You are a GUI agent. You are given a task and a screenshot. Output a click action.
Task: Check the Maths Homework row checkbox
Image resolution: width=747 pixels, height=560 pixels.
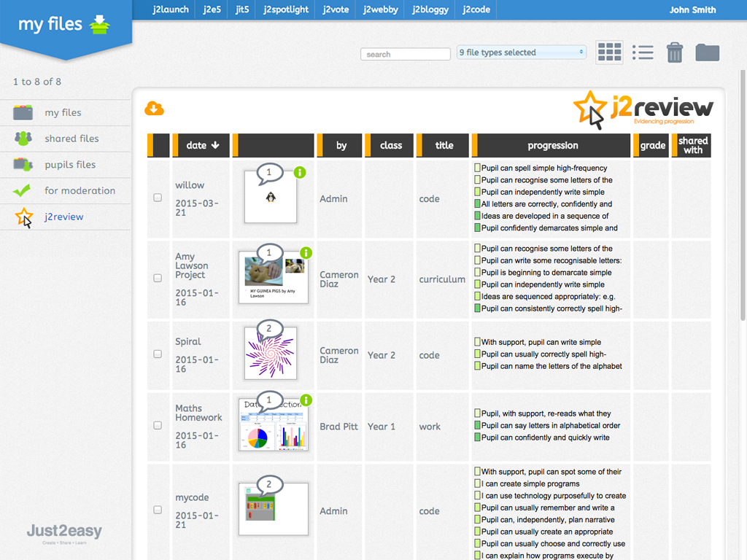tap(158, 425)
